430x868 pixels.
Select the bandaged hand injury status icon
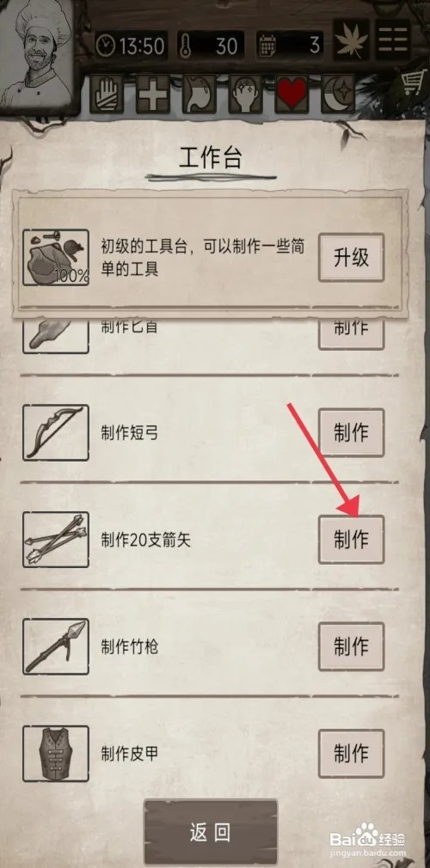107,95
